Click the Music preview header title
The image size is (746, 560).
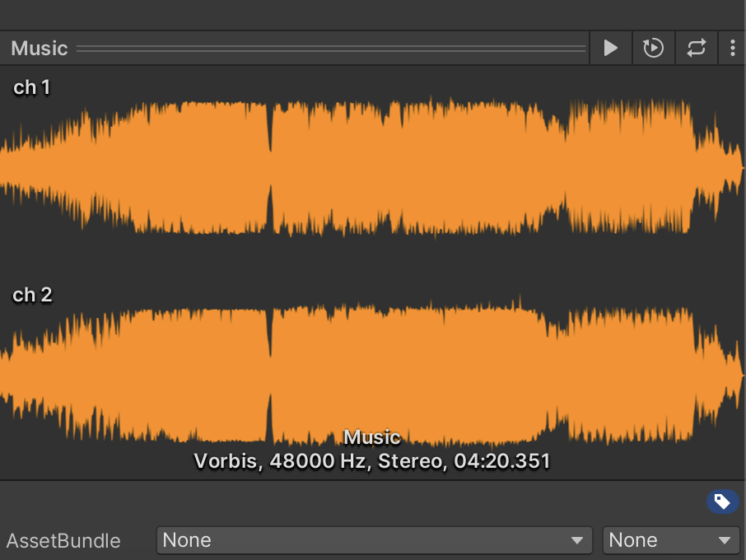(x=40, y=49)
